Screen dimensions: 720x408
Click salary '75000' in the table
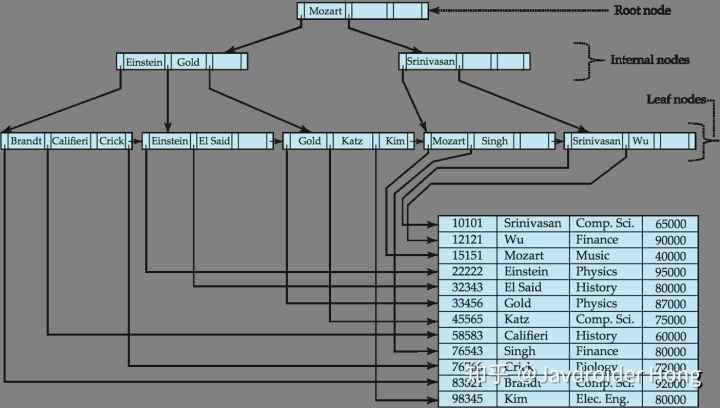click(x=670, y=320)
